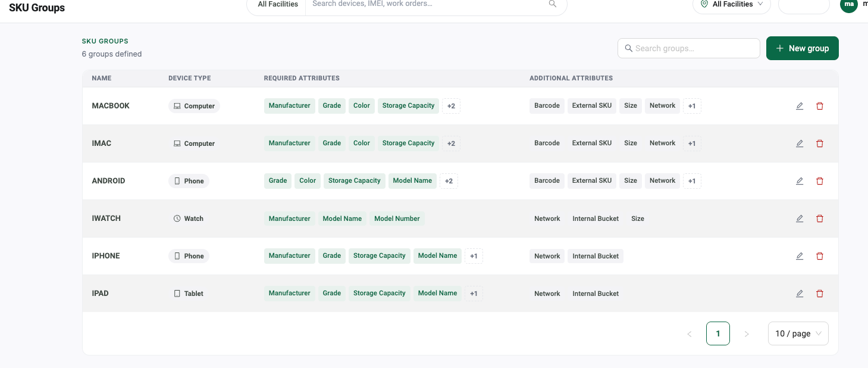Click the REQUIRED ATTRIBUTES column header

click(x=302, y=78)
